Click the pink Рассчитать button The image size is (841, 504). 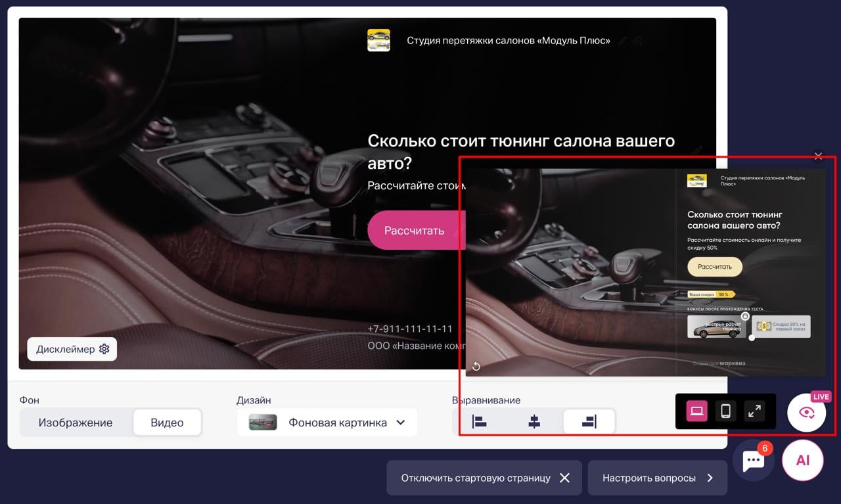tap(416, 231)
